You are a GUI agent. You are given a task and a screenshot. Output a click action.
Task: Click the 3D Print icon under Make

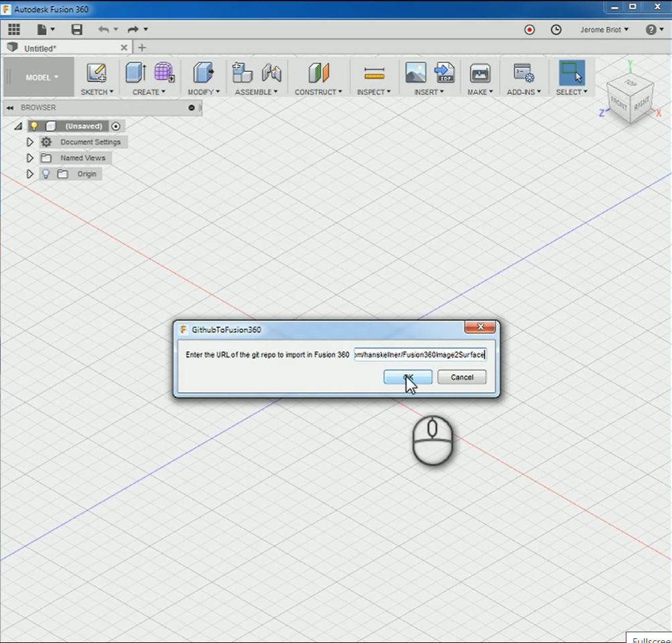click(480, 73)
